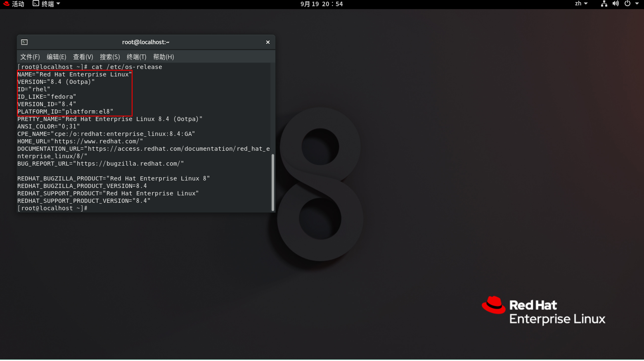This screenshot has height=361, width=644.
Task: Click the BUG_REPORT_URL bugzilla line
Action: (101, 164)
